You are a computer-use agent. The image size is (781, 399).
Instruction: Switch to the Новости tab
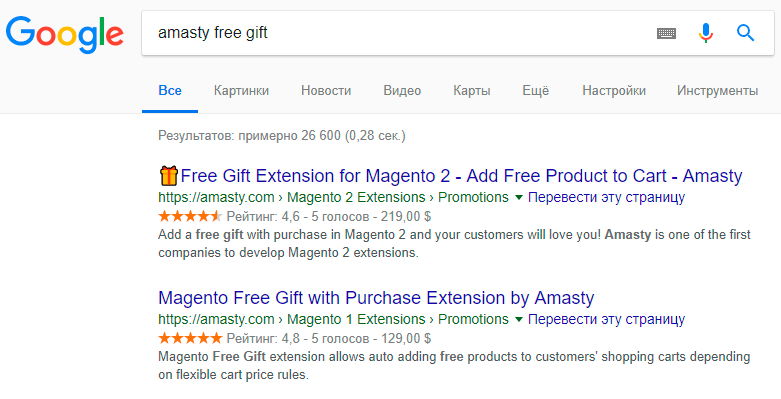[x=326, y=91]
